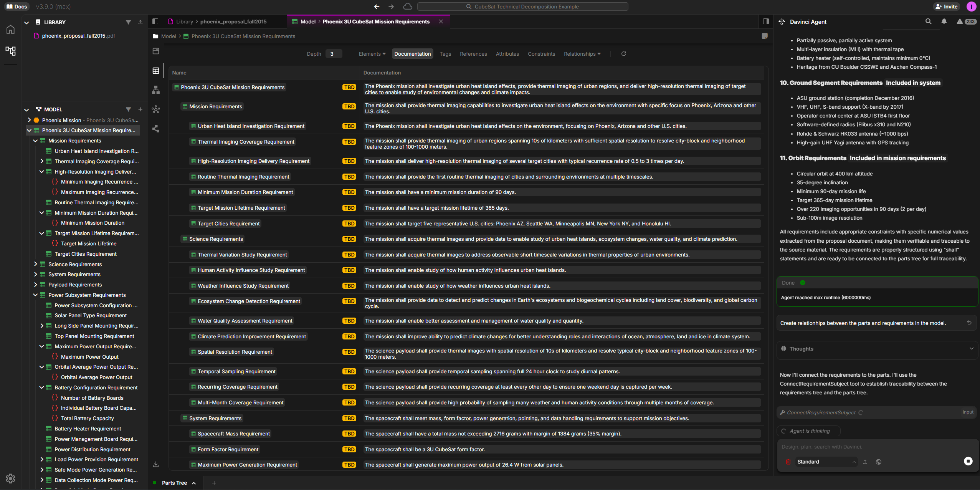Screen dimensions: 980x490
Task: Toggle the left sidebar panel
Action: click(x=155, y=22)
